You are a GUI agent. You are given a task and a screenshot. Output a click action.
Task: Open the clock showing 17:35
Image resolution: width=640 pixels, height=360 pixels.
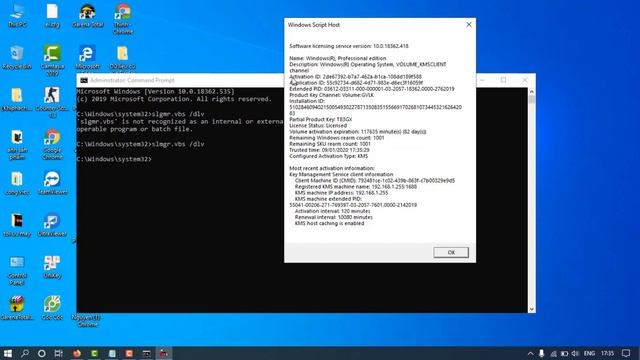point(607,353)
